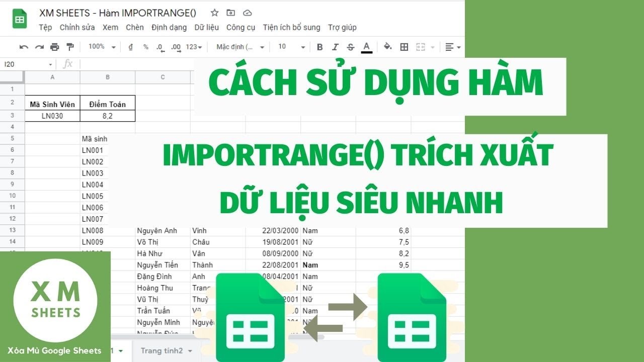Activate the paint format tool

point(70,47)
